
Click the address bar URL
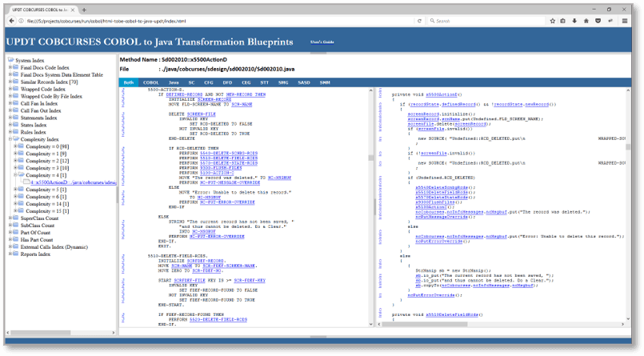[x=106, y=21]
